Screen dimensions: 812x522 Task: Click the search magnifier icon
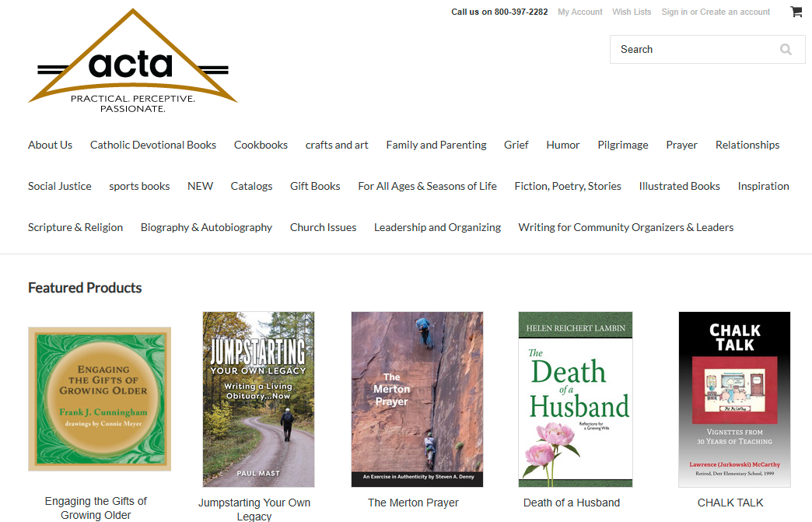pos(786,49)
